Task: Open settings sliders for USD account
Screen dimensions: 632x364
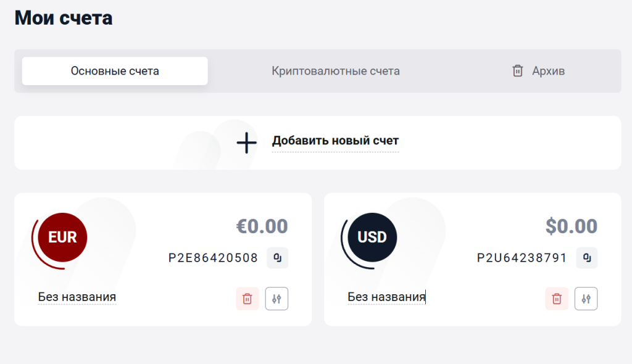Action: (586, 299)
